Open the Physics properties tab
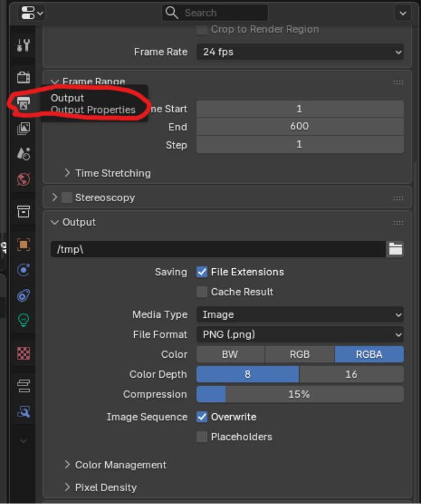 [23, 296]
